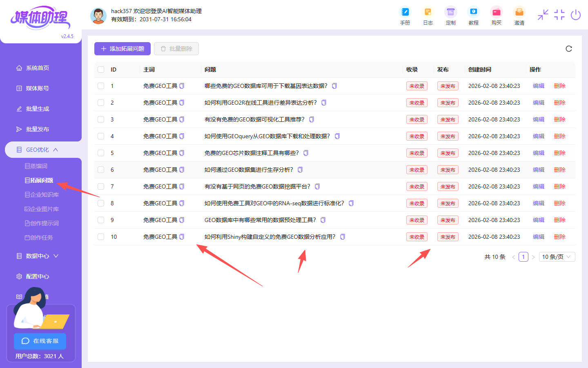Viewport: 588px width, 368px height.
Task: Tick the checkbox for row ID 4
Action: [x=101, y=136]
